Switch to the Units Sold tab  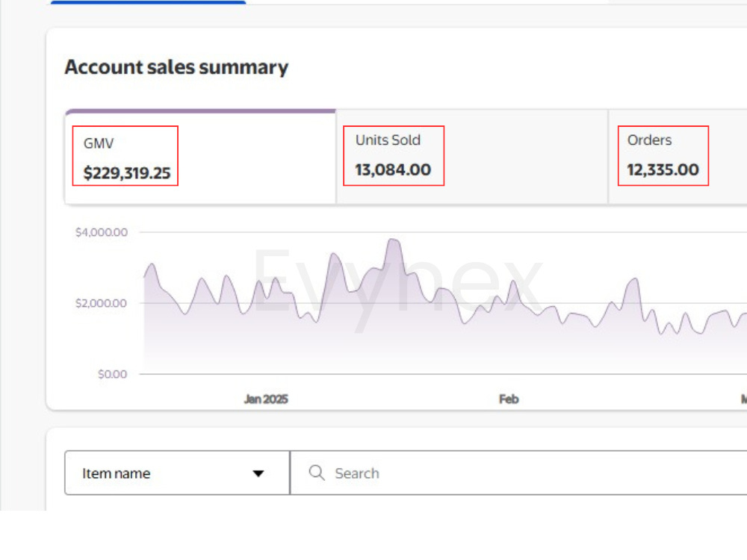[x=471, y=157]
